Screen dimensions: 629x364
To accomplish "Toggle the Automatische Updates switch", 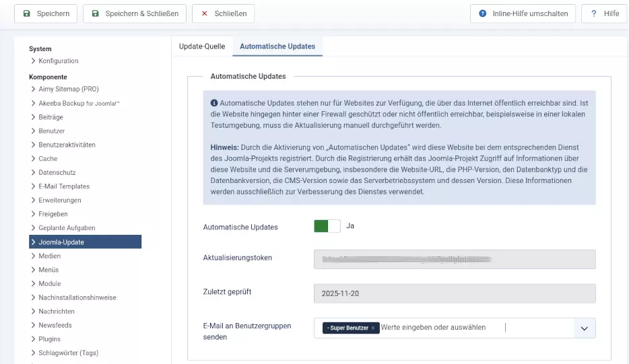I will click(x=327, y=226).
